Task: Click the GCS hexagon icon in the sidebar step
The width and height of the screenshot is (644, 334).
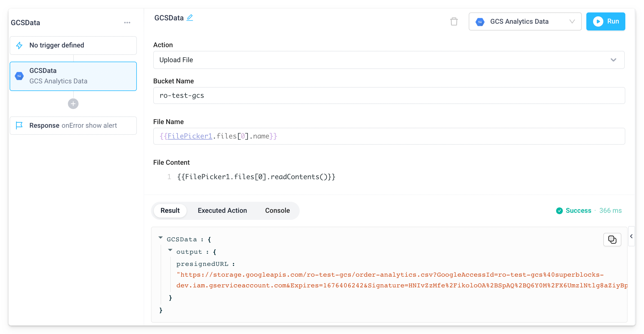Action: click(19, 76)
